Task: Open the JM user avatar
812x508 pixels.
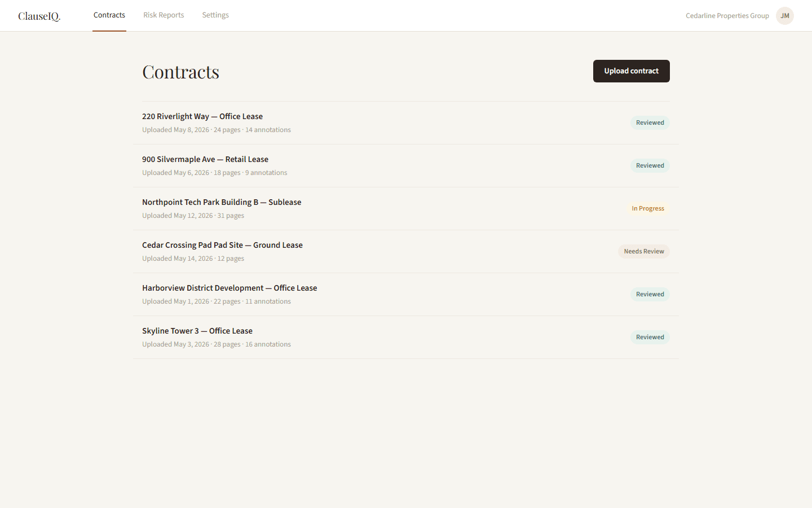Action: pos(785,16)
